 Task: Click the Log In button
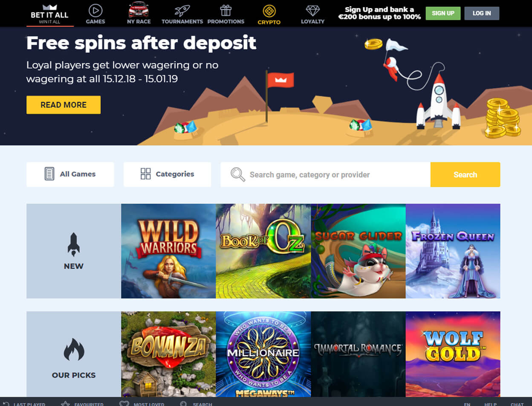(x=482, y=13)
